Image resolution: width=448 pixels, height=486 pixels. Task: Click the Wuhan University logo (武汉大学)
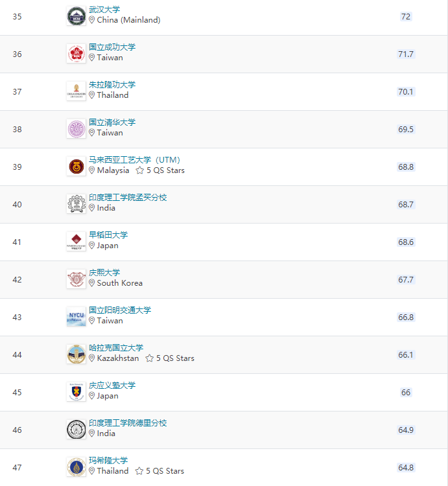(76, 16)
